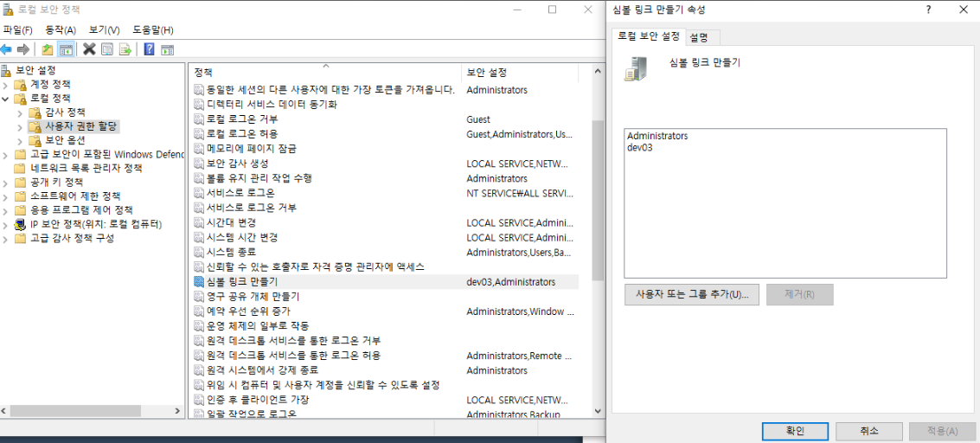
Task: Click the IP 보안 정책 node icon
Action: pos(21,224)
